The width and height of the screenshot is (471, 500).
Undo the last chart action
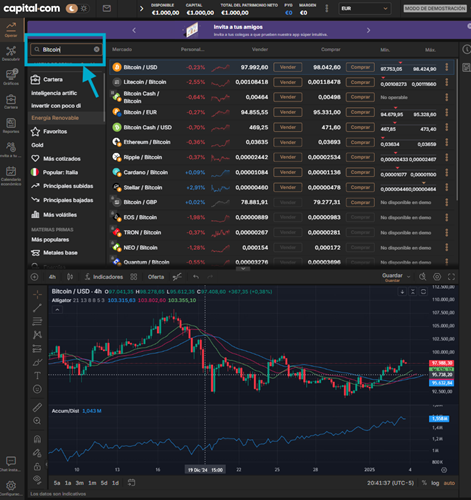pyautogui.click(x=196, y=277)
